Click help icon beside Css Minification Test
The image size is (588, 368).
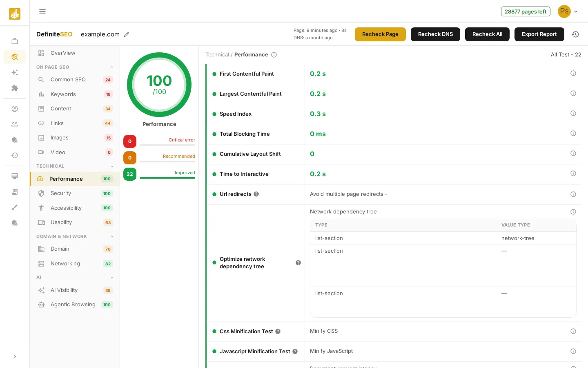(x=278, y=332)
